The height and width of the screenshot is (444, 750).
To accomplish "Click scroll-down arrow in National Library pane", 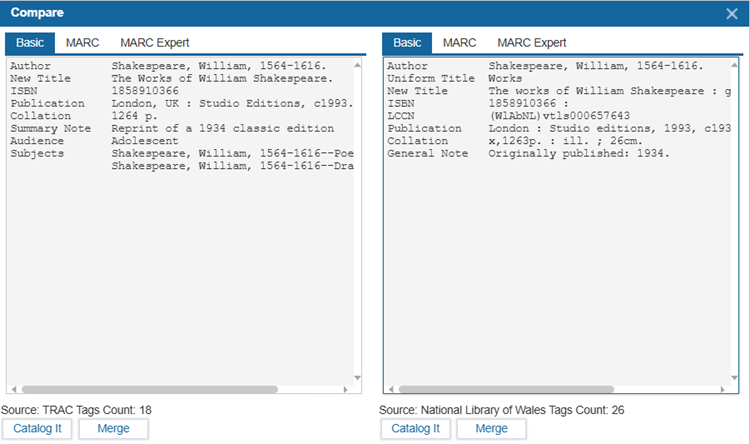I will pos(734,378).
